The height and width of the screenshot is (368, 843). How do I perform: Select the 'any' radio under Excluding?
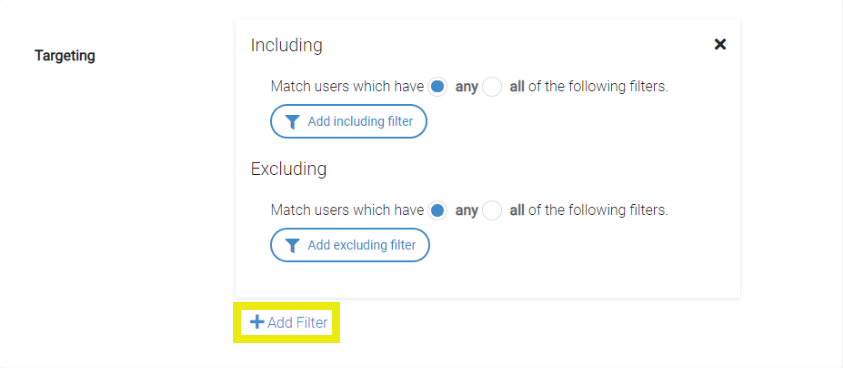[x=438, y=210]
